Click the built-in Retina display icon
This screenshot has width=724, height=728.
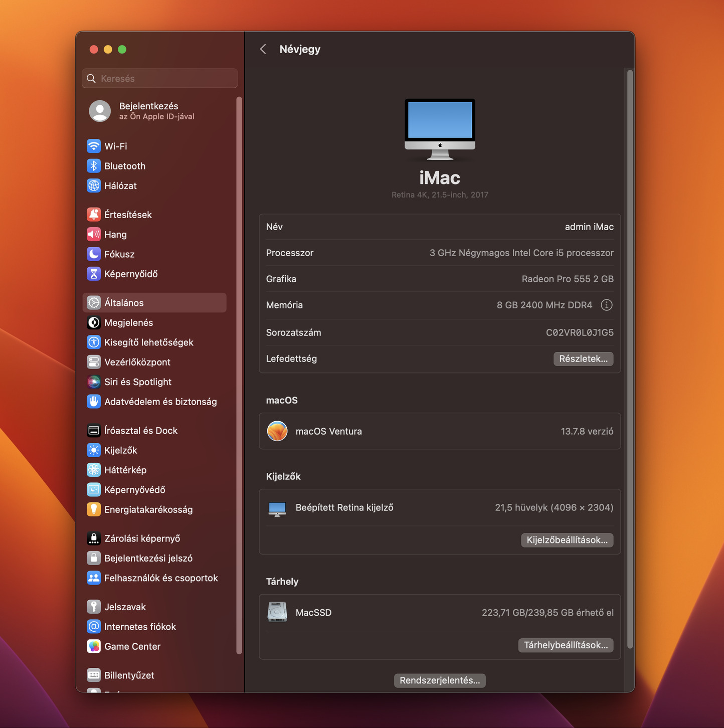coord(277,509)
